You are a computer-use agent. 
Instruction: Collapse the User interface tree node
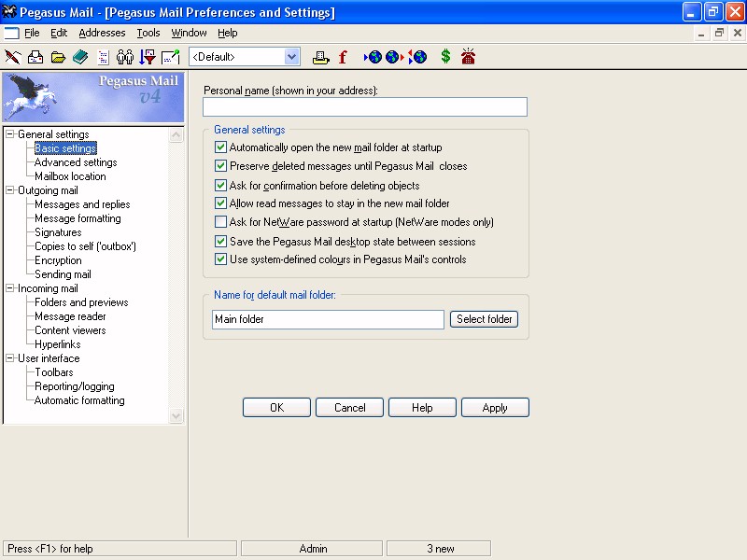[x=10, y=358]
